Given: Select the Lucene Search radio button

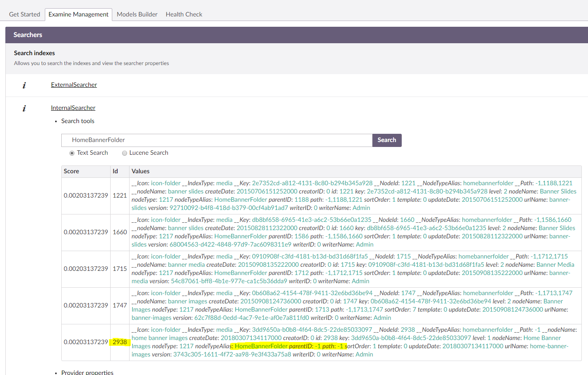Looking at the screenshot, I should [x=125, y=153].
